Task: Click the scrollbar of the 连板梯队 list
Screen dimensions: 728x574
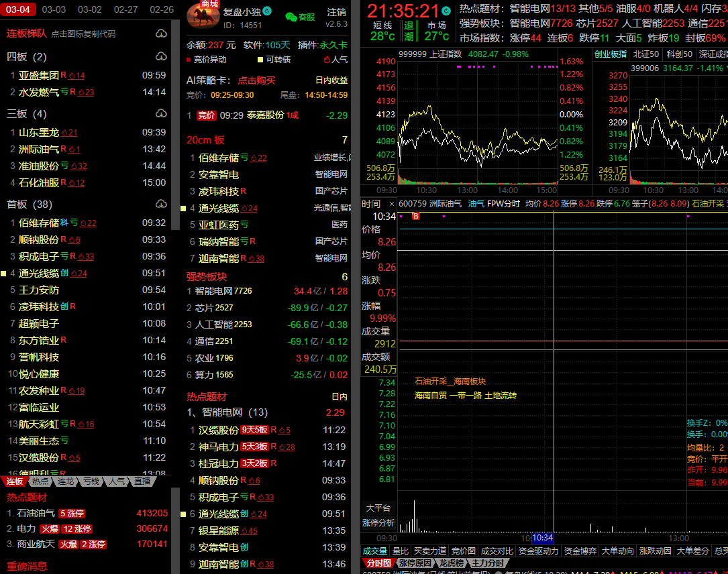Action: tap(176, 127)
